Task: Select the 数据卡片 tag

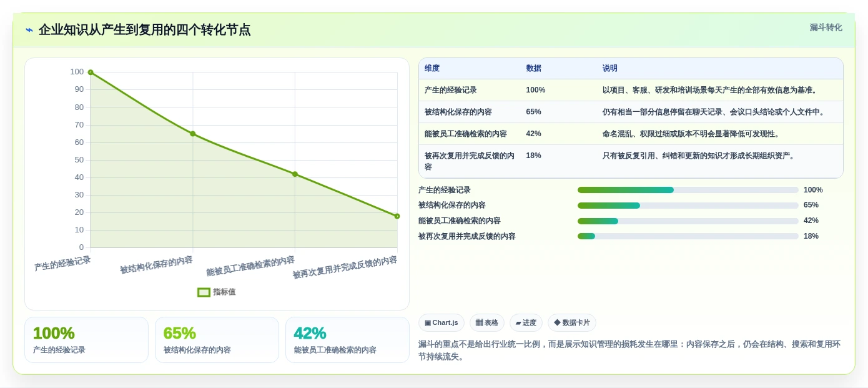Action: (x=572, y=322)
